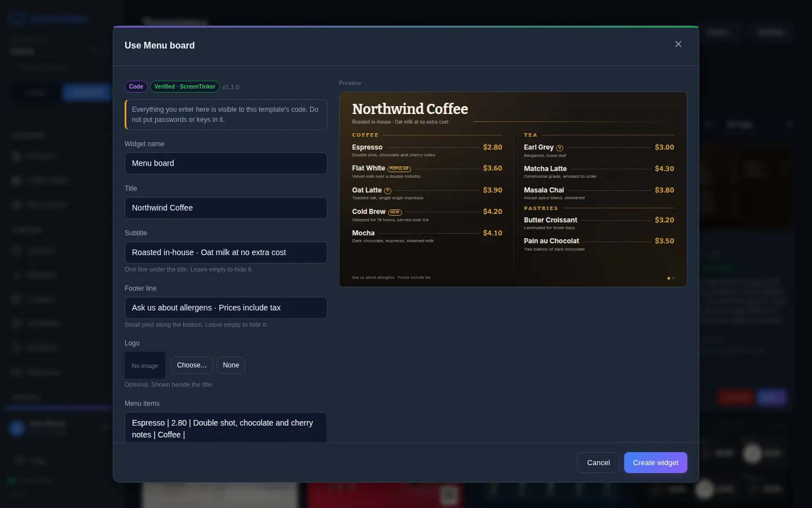Focus the Footer line input field

click(226, 308)
